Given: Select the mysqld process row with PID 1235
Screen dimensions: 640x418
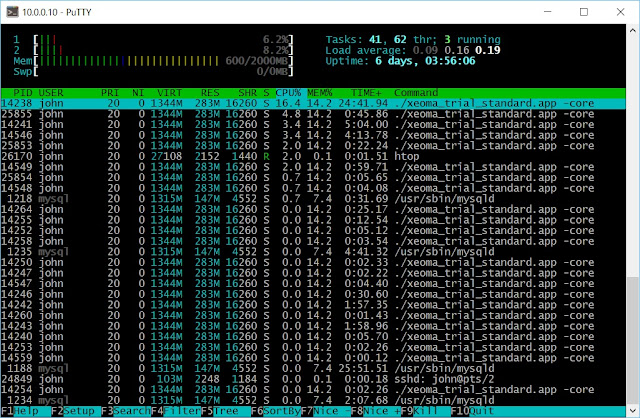Looking at the screenshot, I should [313, 252].
